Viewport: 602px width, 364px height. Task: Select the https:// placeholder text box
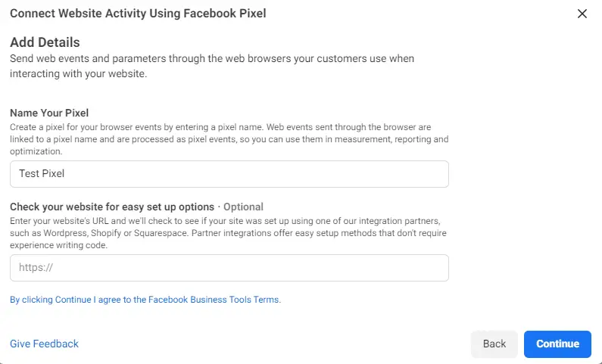pos(229,268)
